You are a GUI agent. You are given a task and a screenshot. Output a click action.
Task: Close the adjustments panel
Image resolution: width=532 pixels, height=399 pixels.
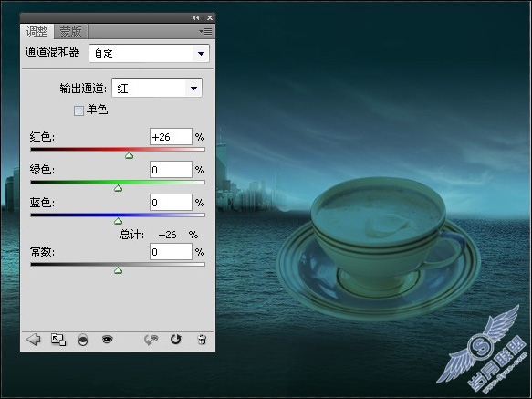(x=210, y=17)
